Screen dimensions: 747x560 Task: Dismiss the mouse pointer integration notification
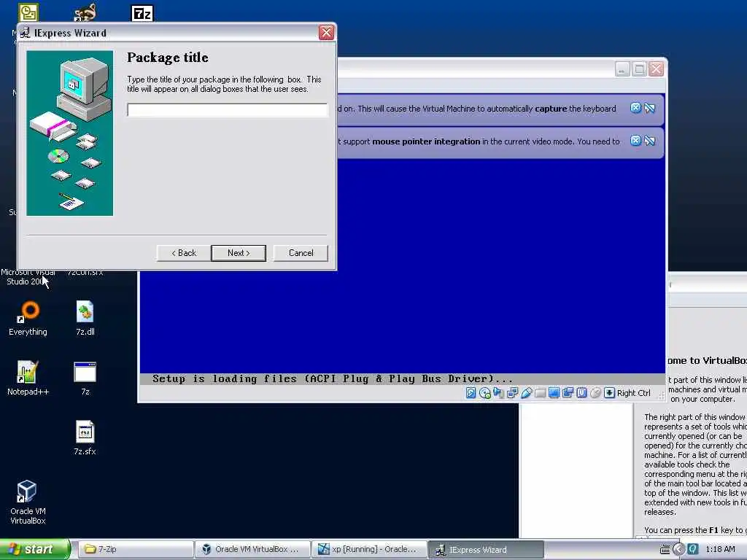[x=635, y=141]
